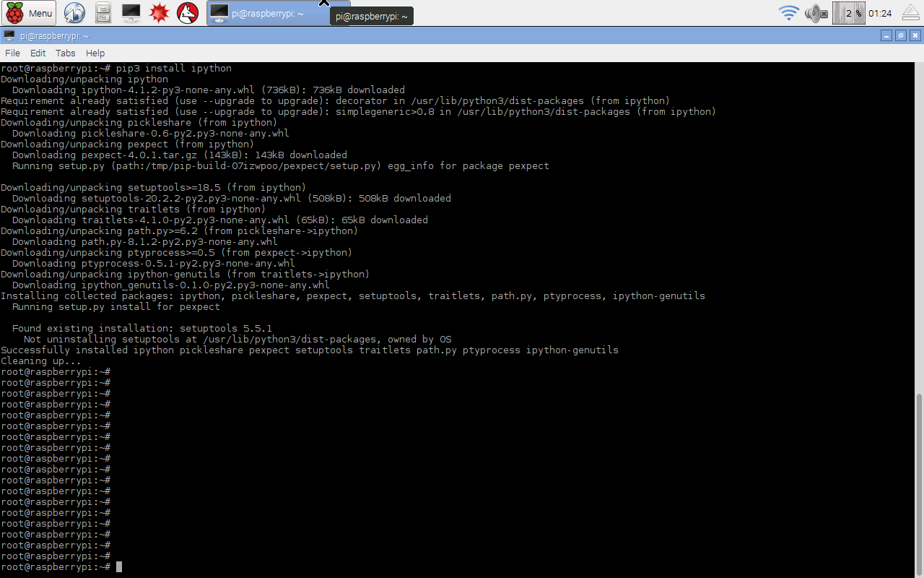Screen dimensions: 924x578
Task: Click 'Downloading setuptools-20.2.2' line
Action: coord(232,199)
